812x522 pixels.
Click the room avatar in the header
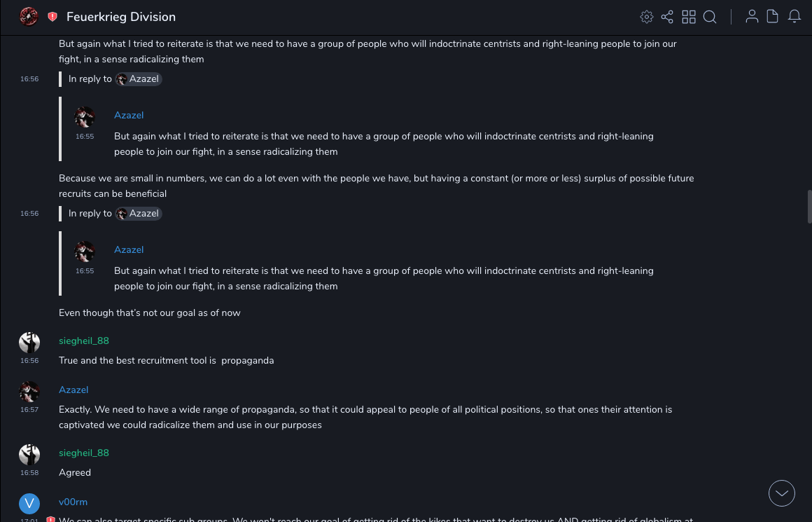(29, 16)
